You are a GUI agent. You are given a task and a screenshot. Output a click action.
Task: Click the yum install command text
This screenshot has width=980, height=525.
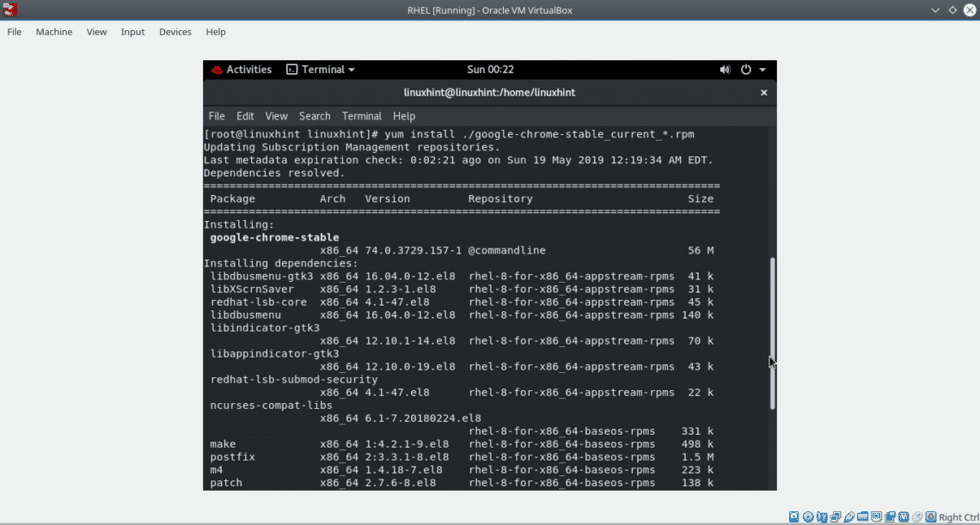(539, 134)
